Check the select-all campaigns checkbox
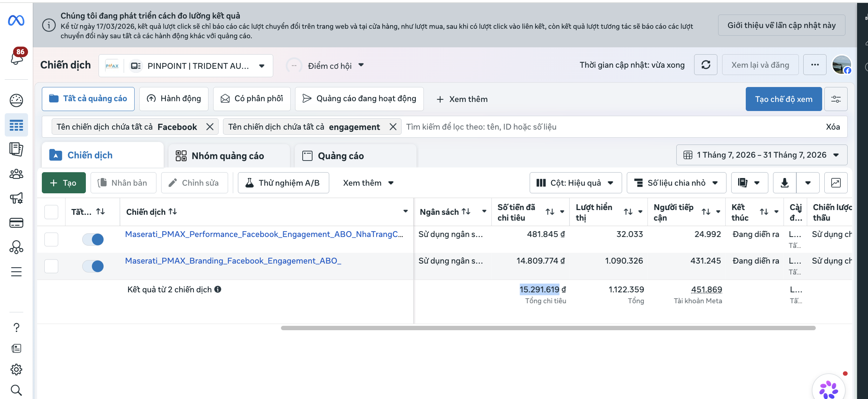 coord(51,212)
